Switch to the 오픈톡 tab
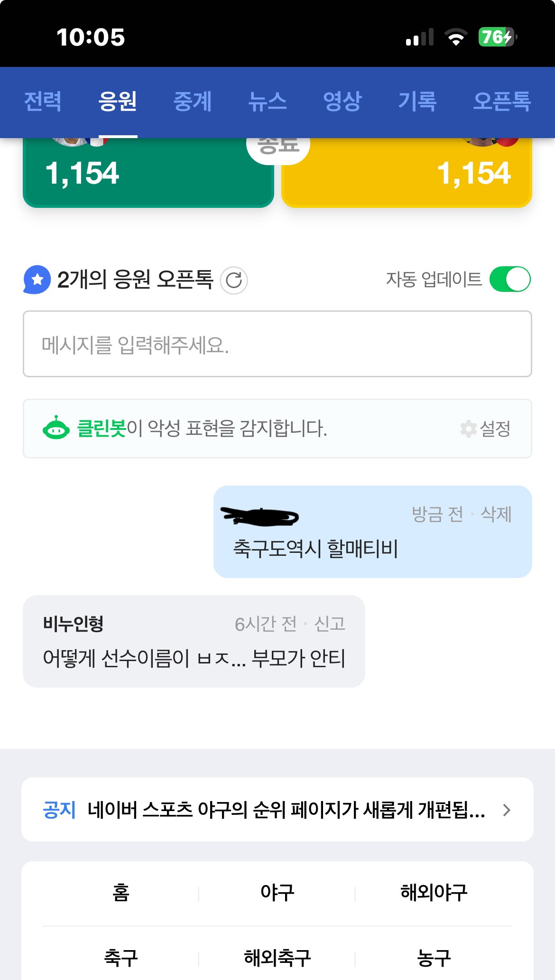The image size is (555, 980). (501, 101)
